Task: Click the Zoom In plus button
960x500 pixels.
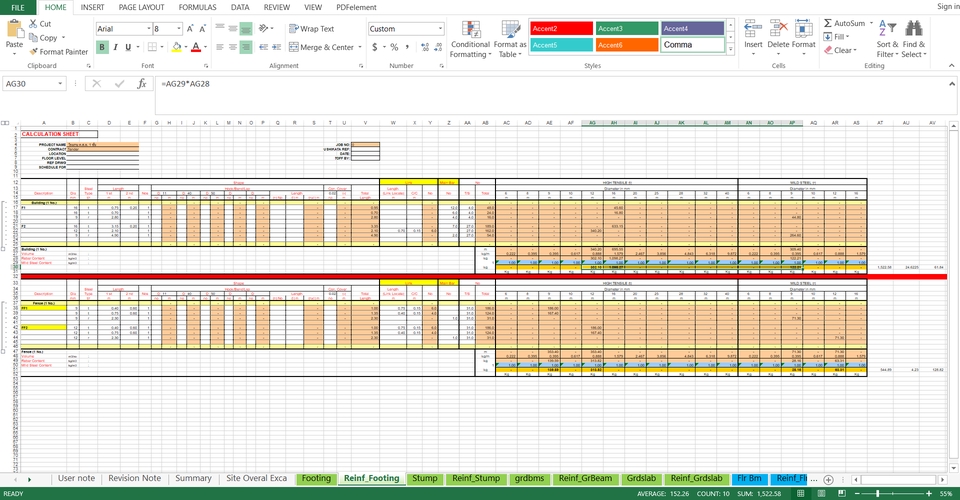Action: click(929, 493)
